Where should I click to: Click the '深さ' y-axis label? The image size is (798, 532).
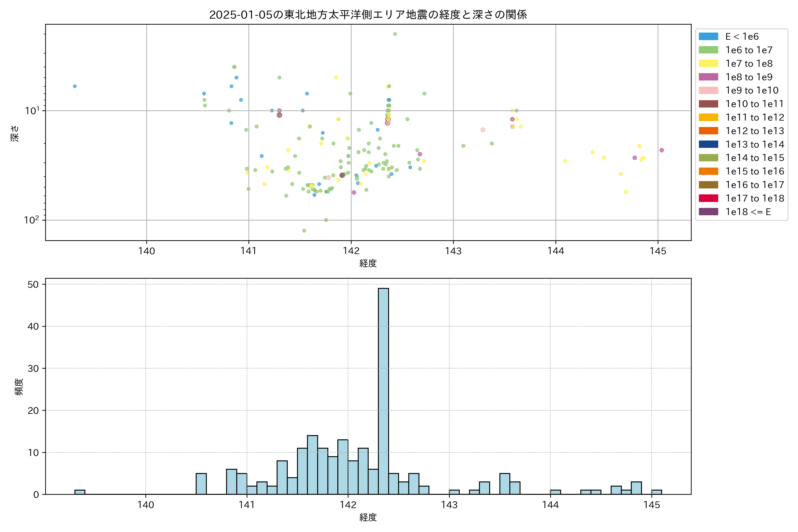click(x=15, y=133)
